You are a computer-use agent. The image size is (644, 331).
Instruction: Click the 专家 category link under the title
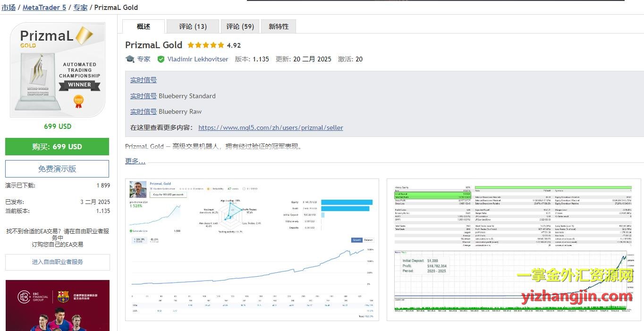pyautogui.click(x=144, y=59)
